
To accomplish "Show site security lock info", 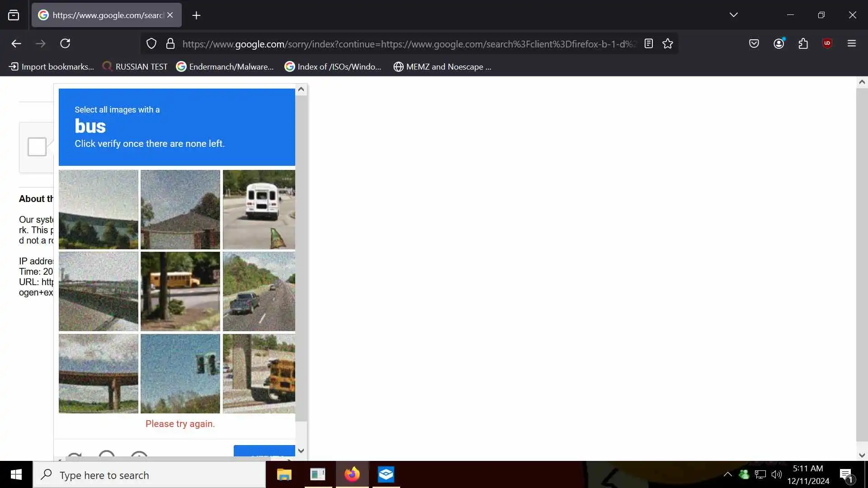I will point(170,43).
